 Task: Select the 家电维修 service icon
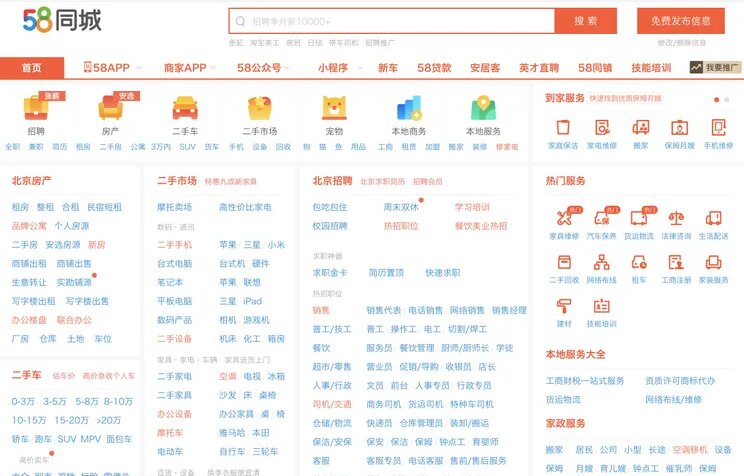[x=602, y=127]
